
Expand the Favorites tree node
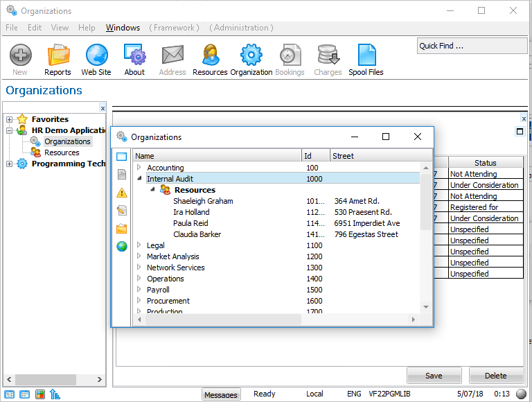10,119
